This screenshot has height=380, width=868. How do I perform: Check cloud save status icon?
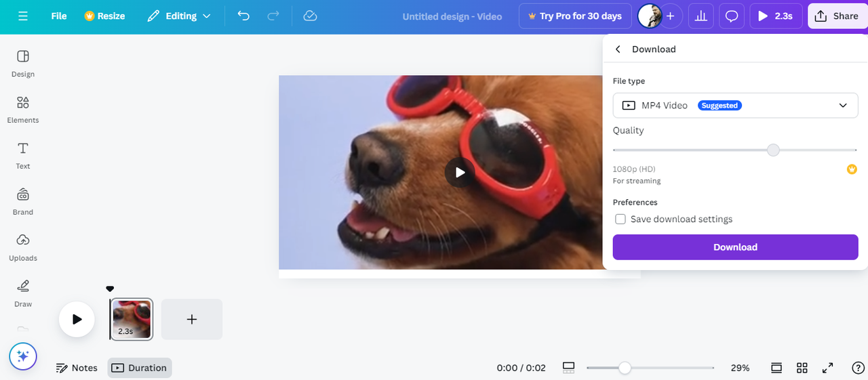pos(310,16)
